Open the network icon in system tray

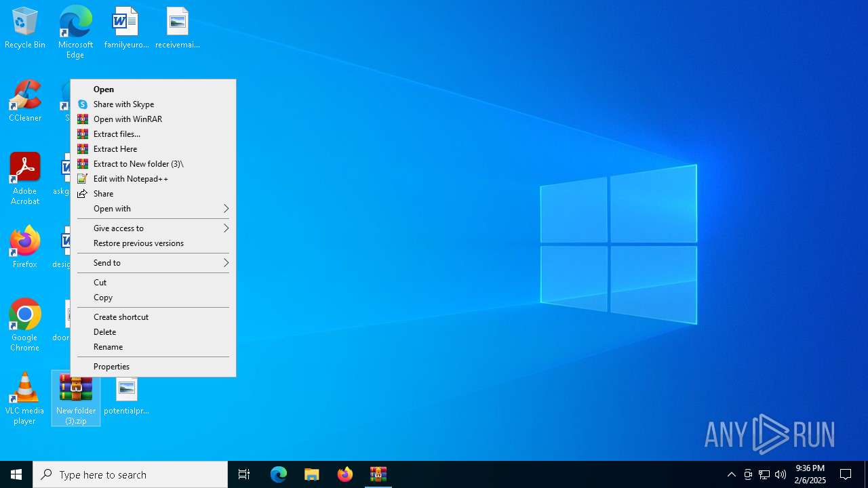click(764, 474)
